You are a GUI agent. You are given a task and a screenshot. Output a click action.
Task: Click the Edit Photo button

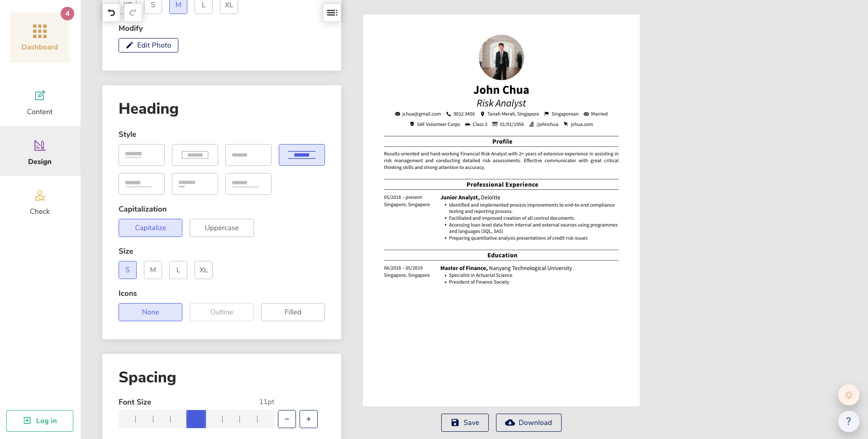pos(148,45)
